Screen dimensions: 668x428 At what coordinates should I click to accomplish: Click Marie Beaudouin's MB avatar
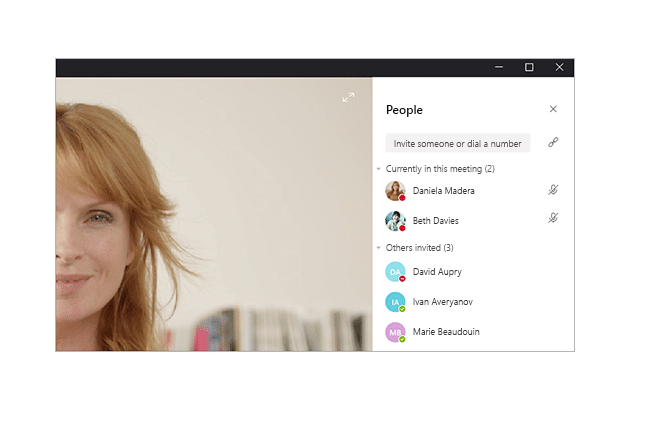(395, 332)
